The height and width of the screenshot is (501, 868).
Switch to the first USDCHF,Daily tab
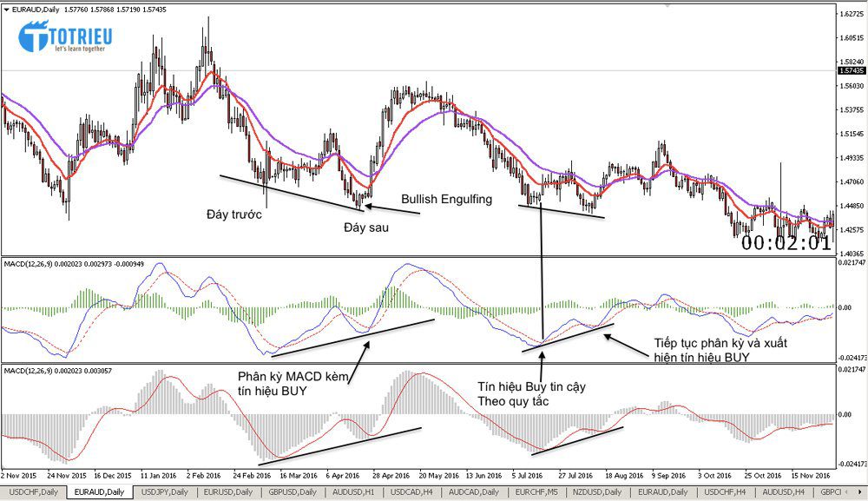(32, 492)
